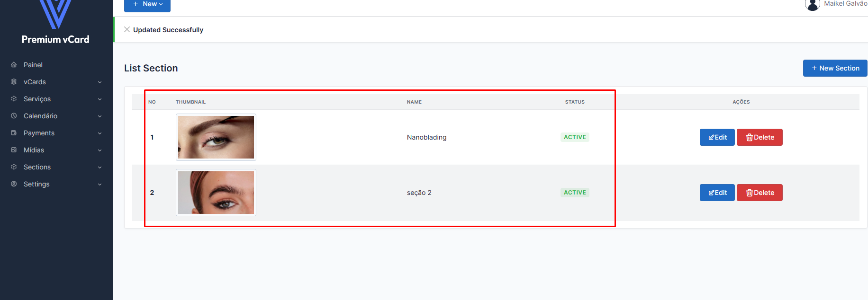Expand the Sections menu chevron
The image size is (868, 300).
(x=99, y=168)
